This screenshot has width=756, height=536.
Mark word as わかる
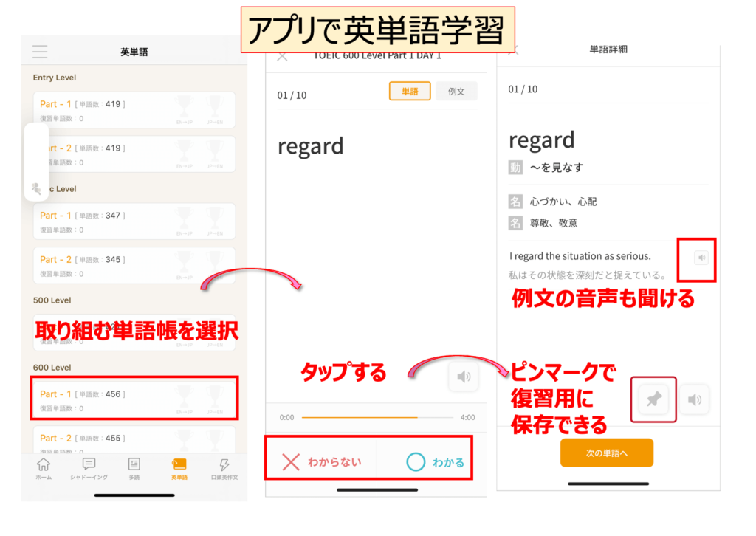coord(435,462)
